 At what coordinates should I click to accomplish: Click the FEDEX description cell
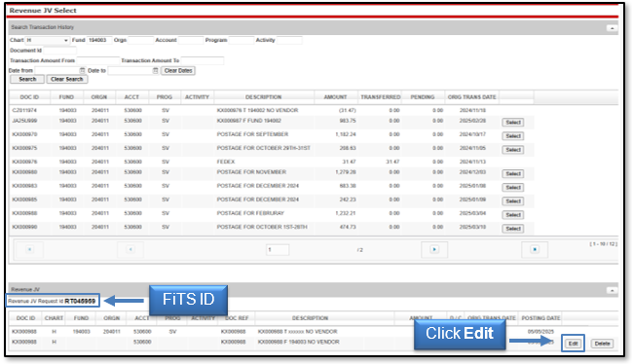[x=226, y=162]
